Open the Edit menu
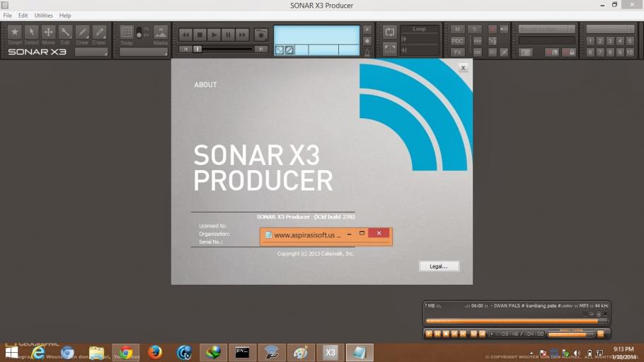This screenshot has width=644, height=362. (23, 15)
